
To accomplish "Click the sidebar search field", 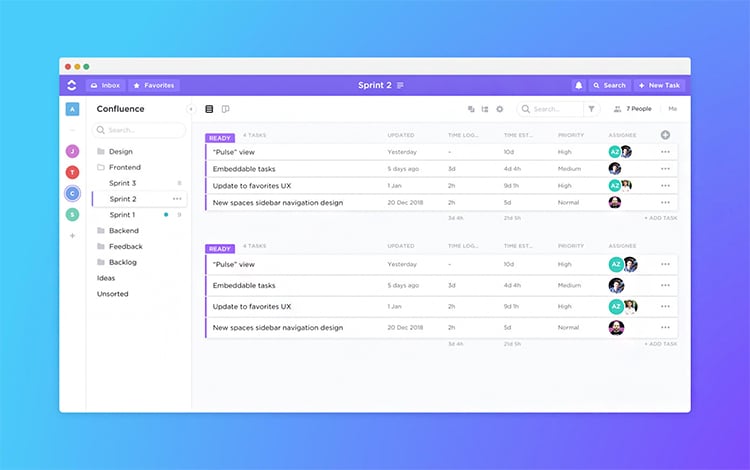I will click(139, 130).
